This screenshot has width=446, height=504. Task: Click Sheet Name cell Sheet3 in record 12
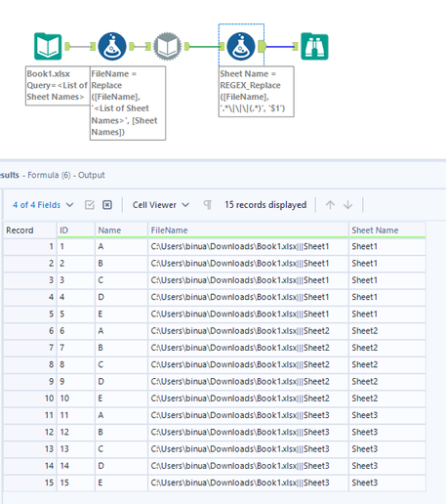point(387,432)
